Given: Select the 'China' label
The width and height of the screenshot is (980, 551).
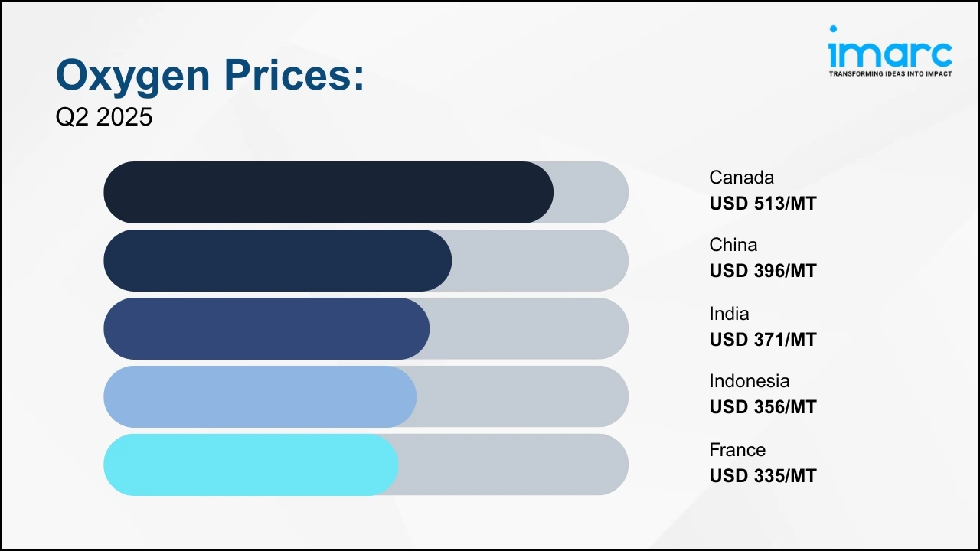Looking at the screenshot, I should (733, 245).
